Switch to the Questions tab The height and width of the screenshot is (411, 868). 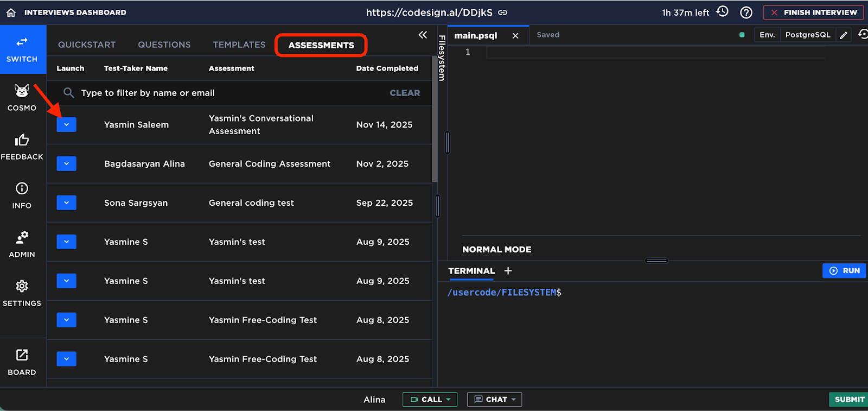point(164,45)
